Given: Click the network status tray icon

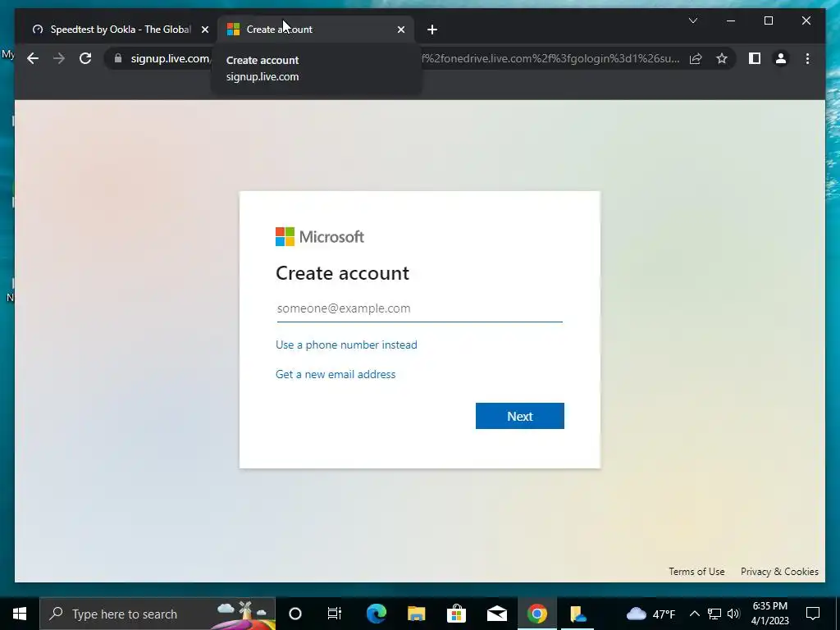Looking at the screenshot, I should [714, 614].
